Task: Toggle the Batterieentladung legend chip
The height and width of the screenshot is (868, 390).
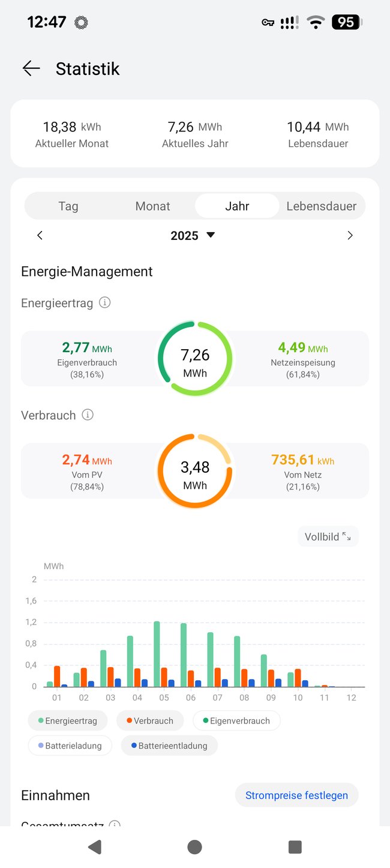Action: pos(169,745)
